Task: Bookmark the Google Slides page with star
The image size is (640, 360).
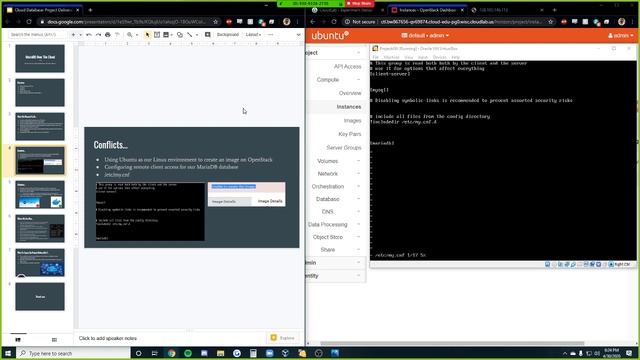Action: click(216, 22)
